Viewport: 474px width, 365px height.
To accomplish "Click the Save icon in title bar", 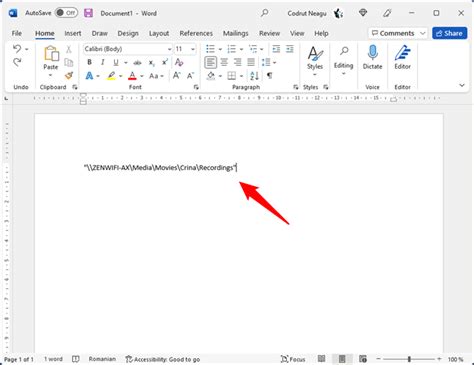I will pos(88,13).
